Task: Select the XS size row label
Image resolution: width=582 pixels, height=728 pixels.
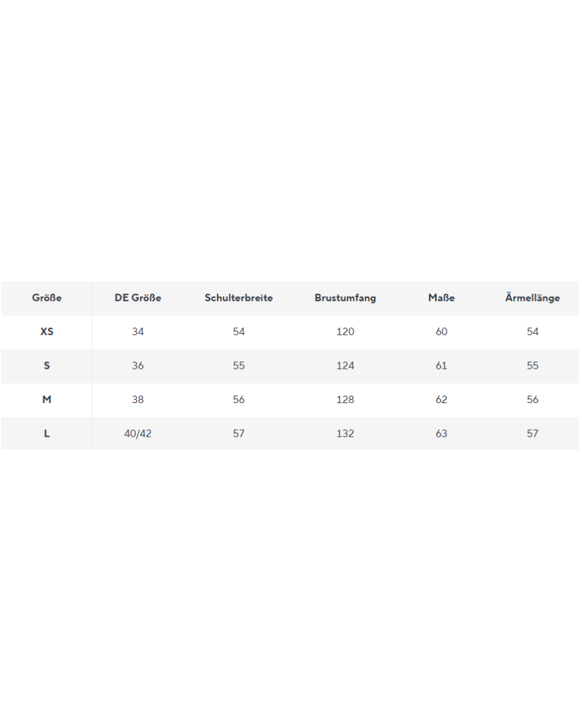Action: [x=46, y=332]
